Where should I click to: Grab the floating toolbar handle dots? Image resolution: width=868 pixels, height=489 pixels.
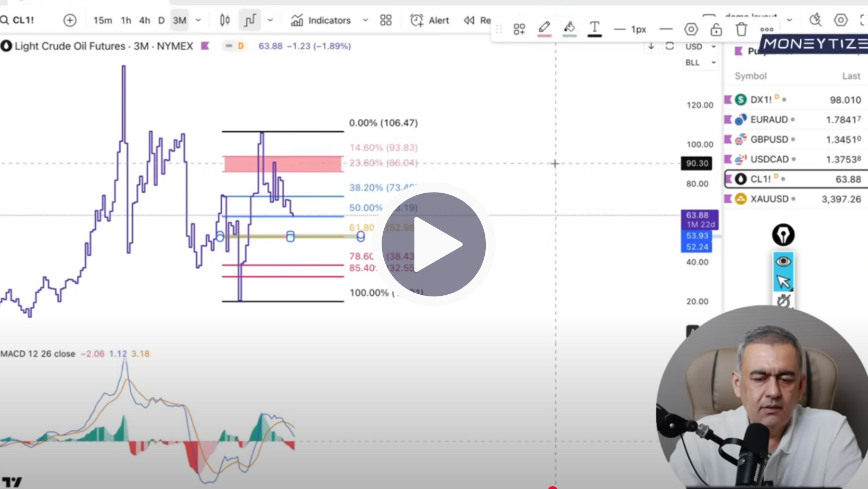click(499, 29)
